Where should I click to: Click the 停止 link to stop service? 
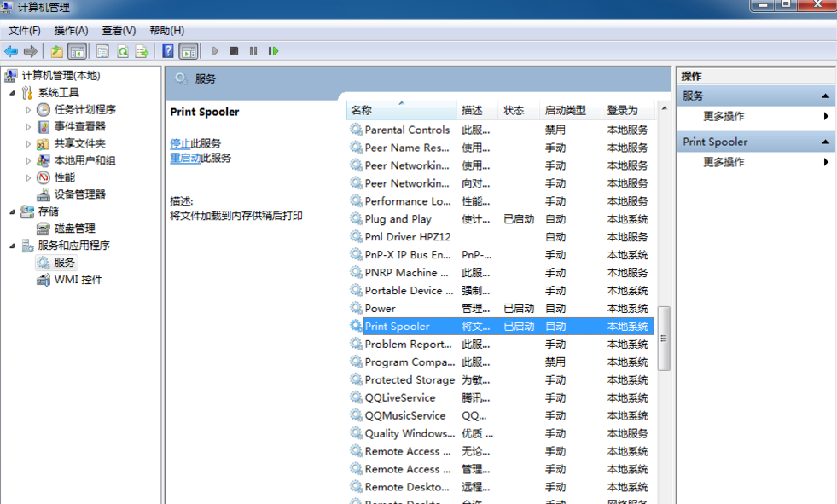180,143
